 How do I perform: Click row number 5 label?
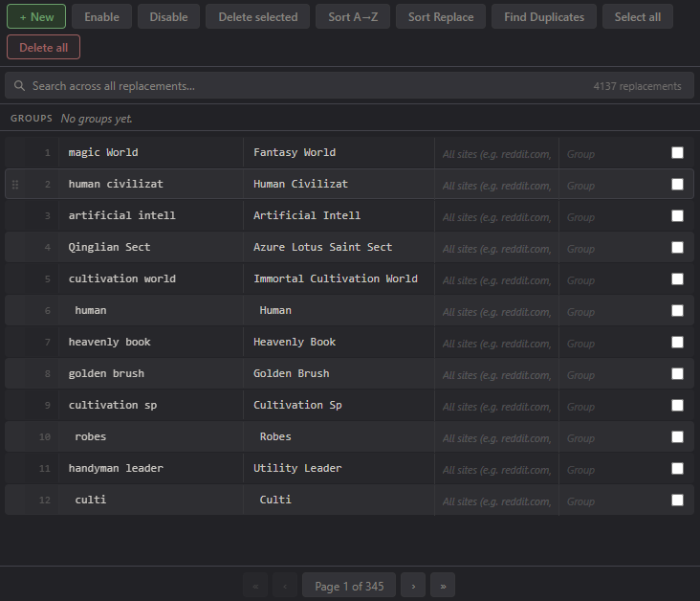click(47, 279)
